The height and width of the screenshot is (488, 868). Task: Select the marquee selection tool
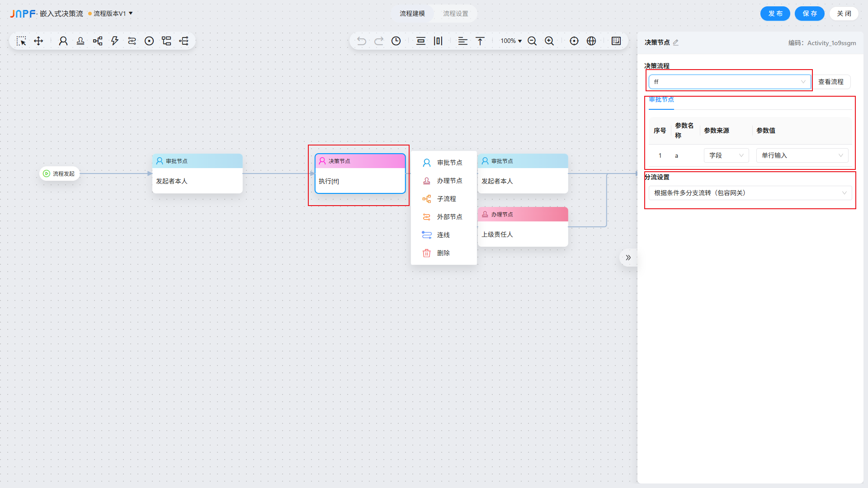coord(21,41)
